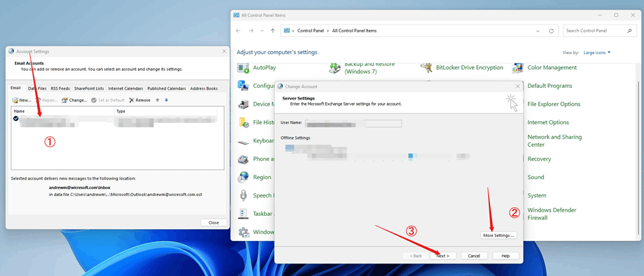The height and width of the screenshot is (276, 644).
Task: Open Backup and Restore (Windows 7) icon
Action: (x=336, y=68)
